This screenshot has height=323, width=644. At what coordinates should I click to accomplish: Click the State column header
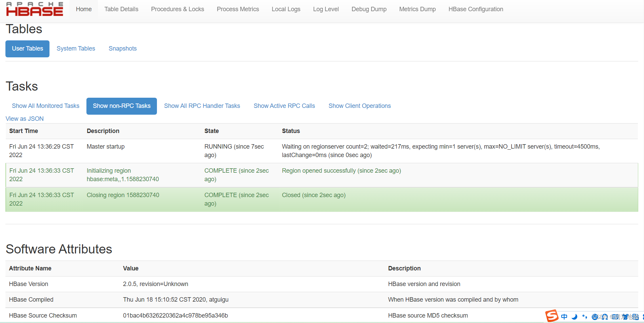tap(212, 131)
